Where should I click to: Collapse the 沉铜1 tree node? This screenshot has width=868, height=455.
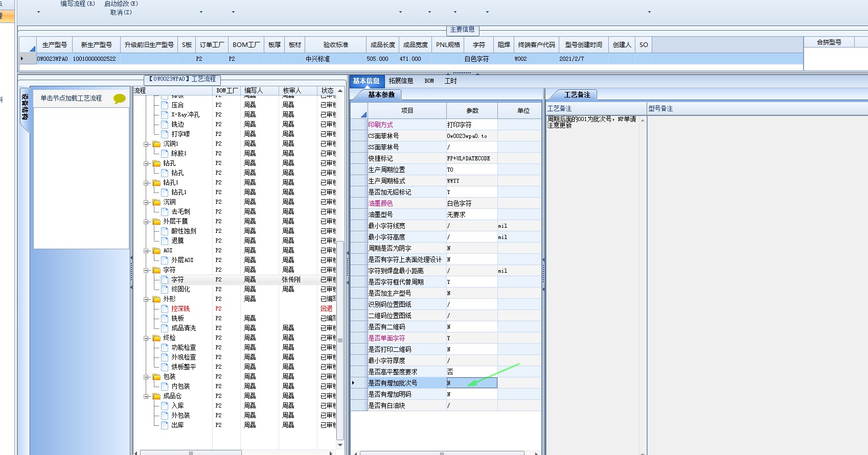[x=147, y=144]
